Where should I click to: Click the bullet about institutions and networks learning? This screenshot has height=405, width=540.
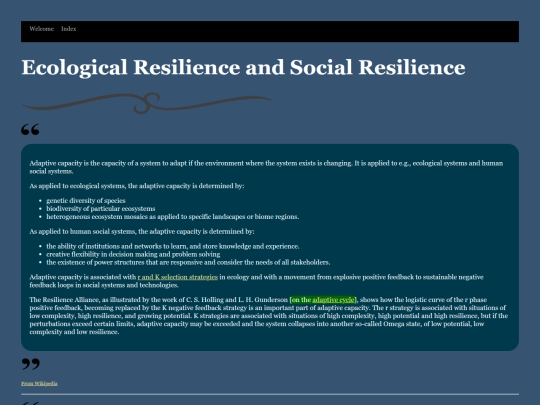click(173, 246)
